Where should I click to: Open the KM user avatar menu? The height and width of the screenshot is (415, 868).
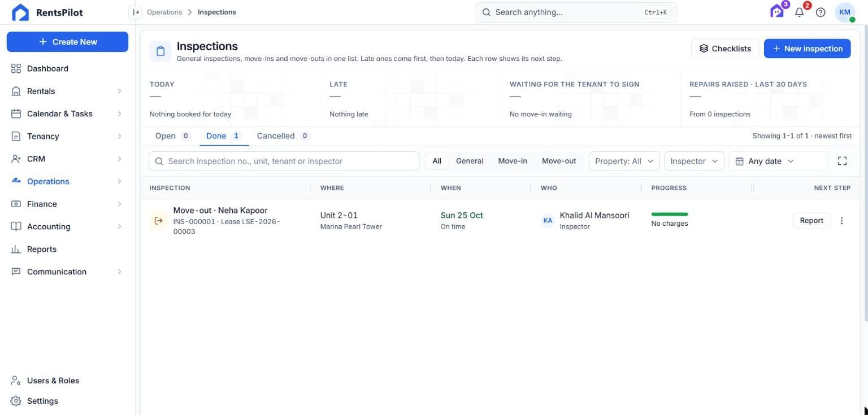point(845,12)
